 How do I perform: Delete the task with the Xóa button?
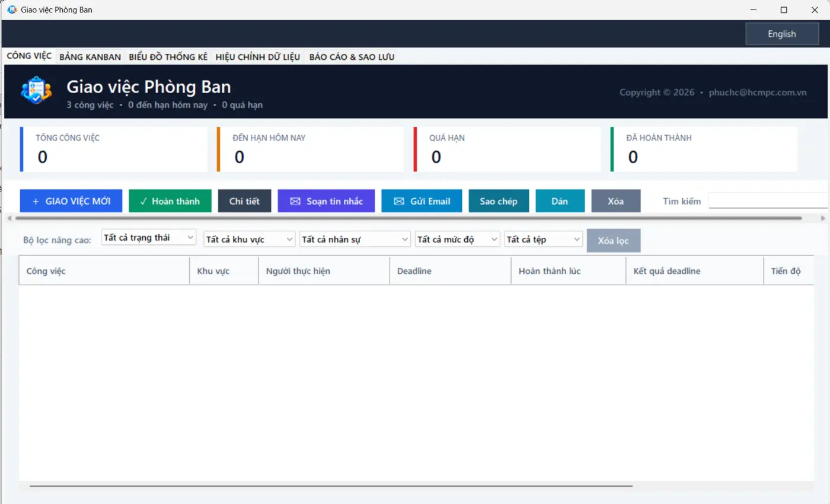[616, 201]
